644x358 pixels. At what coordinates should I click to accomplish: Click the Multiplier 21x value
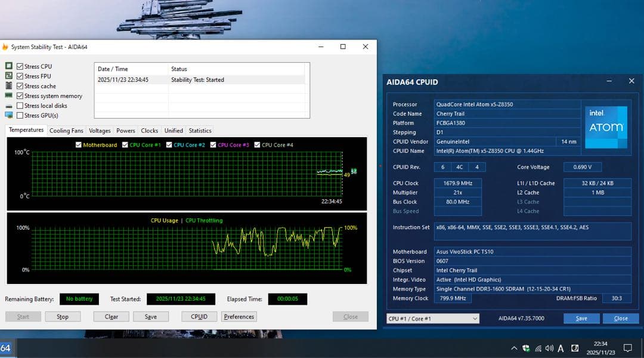(457, 193)
